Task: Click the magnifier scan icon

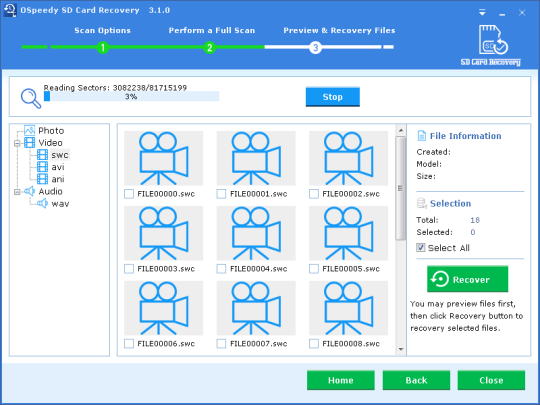Action: coord(31,98)
